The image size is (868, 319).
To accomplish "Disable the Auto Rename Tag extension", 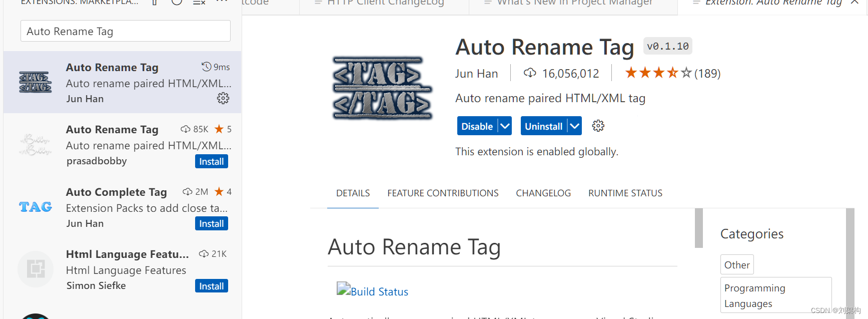I will pyautogui.click(x=477, y=126).
